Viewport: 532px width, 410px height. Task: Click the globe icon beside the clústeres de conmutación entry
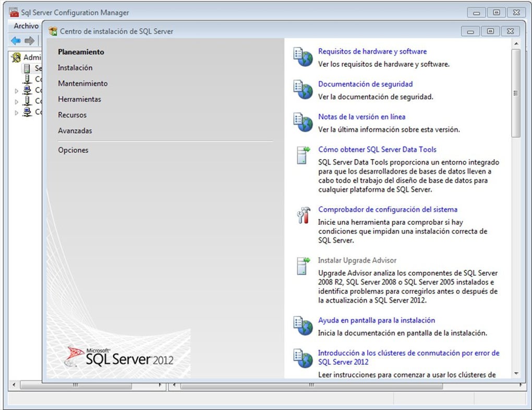(x=303, y=358)
